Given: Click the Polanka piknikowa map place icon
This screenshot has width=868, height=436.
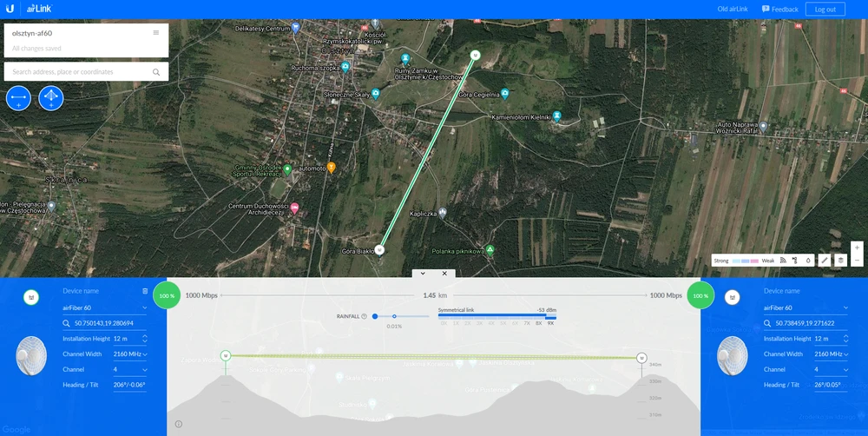Looking at the screenshot, I should [x=490, y=250].
